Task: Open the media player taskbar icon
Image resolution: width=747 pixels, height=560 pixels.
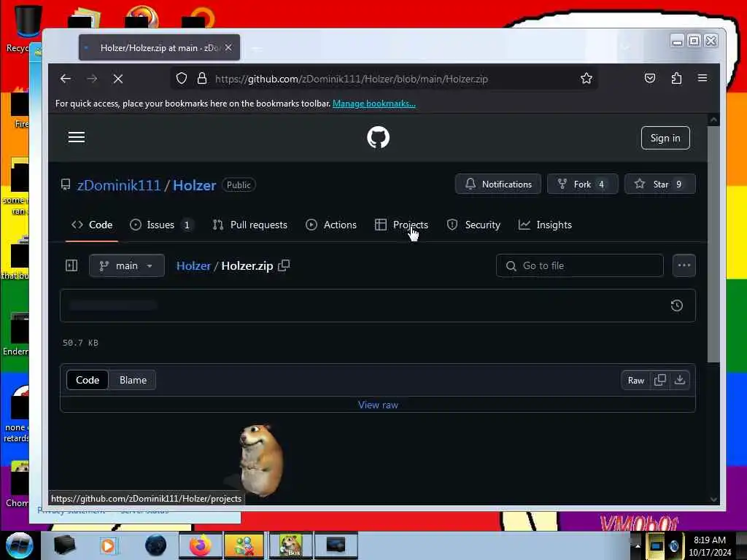Action: click(108, 545)
